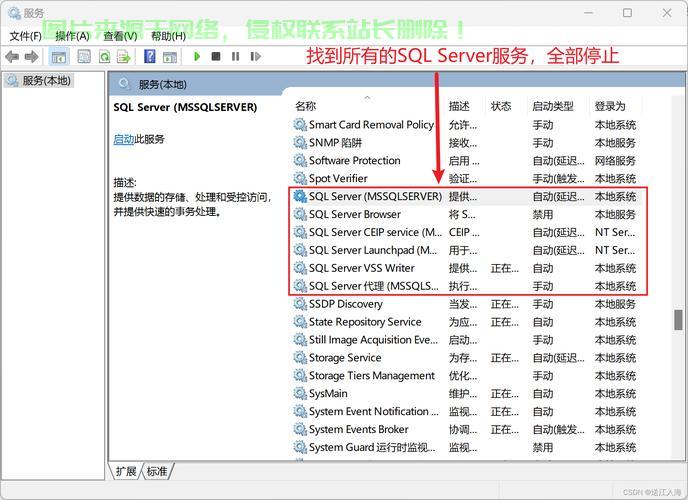Image resolution: width=688 pixels, height=500 pixels.
Task: Select SQL Server CEIP service row
Action: tap(465, 232)
